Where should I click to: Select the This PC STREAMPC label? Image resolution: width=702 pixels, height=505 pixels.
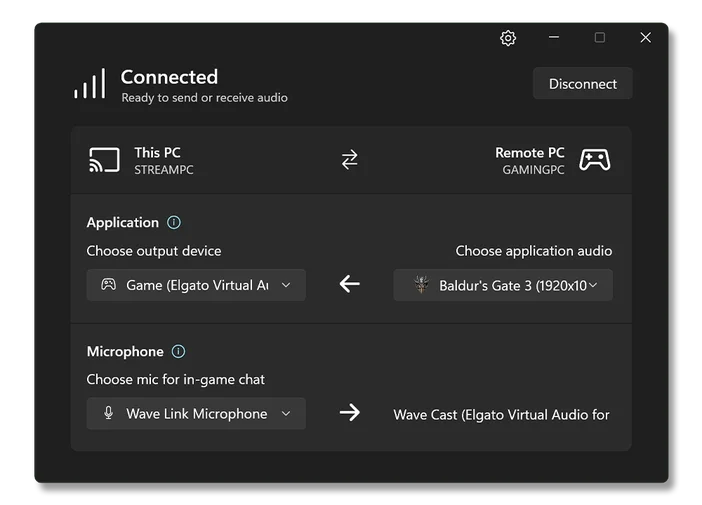tap(163, 160)
